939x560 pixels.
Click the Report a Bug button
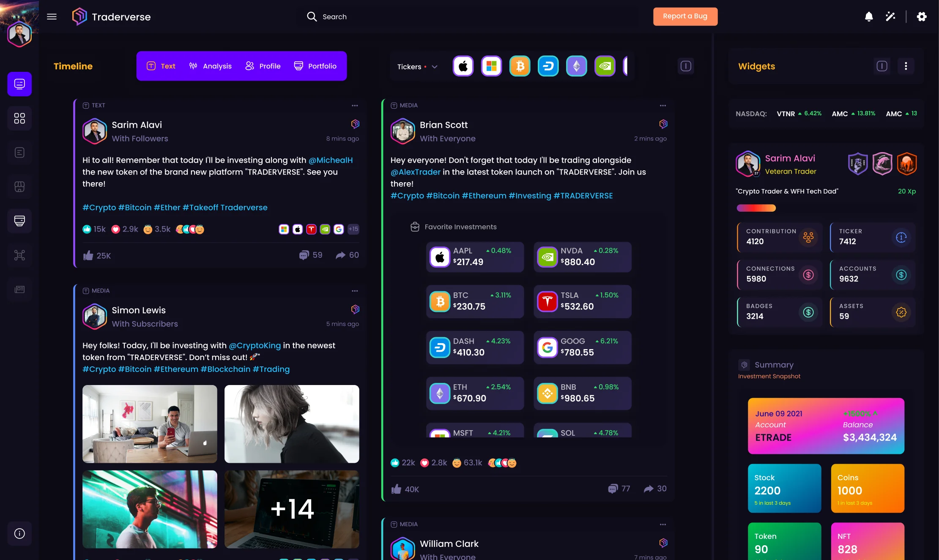[685, 16]
